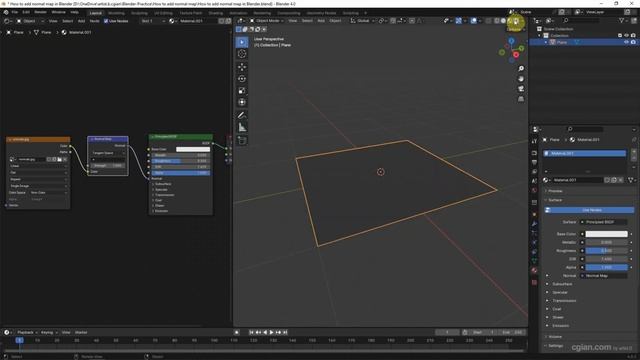This screenshot has width=640, height=360.
Task: Click the viewport zoom magnifier icon
Action: click(x=521, y=69)
